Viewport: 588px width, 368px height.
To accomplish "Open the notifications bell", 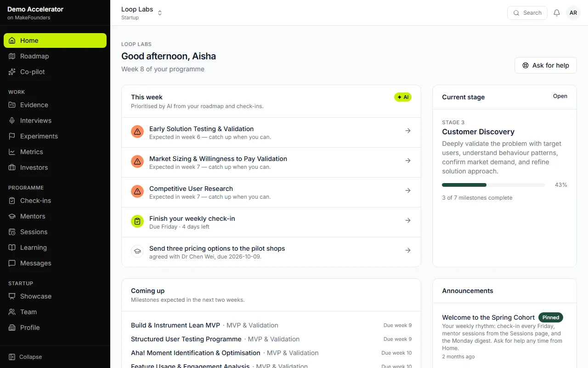I will click(557, 13).
